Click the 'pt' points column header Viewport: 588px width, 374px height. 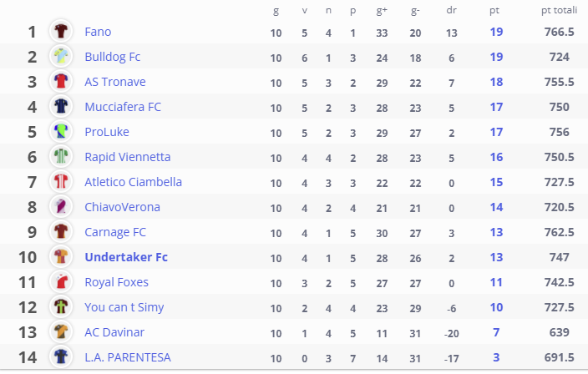(494, 11)
